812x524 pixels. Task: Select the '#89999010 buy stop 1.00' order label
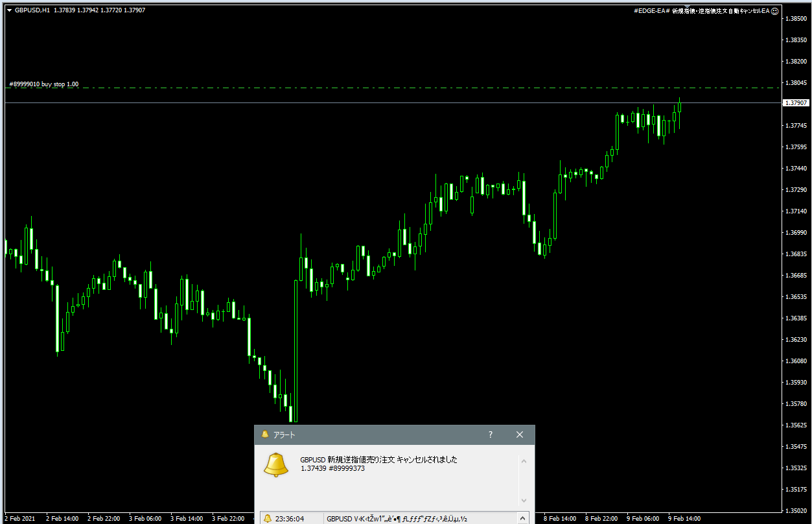44,84
